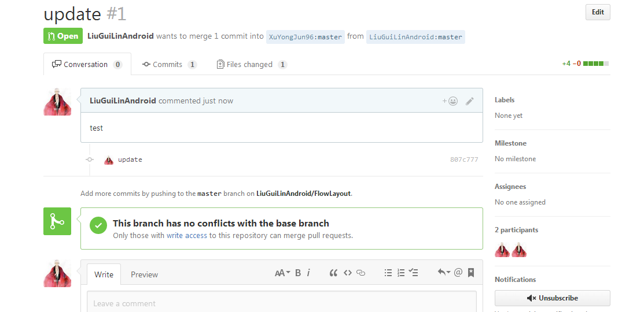Click comment author LiuGuiLinAndroid name
The width and height of the screenshot is (644, 312).
coord(123,101)
